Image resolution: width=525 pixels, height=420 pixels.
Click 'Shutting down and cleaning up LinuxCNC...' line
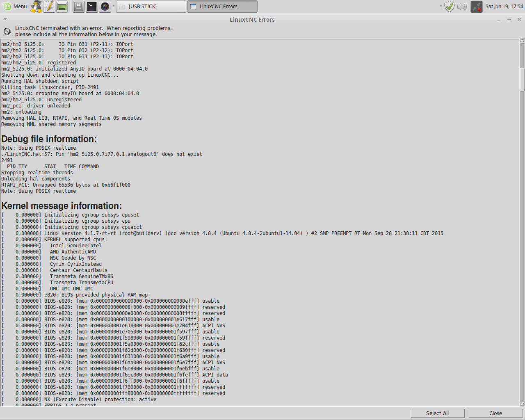pyautogui.click(x=60, y=75)
